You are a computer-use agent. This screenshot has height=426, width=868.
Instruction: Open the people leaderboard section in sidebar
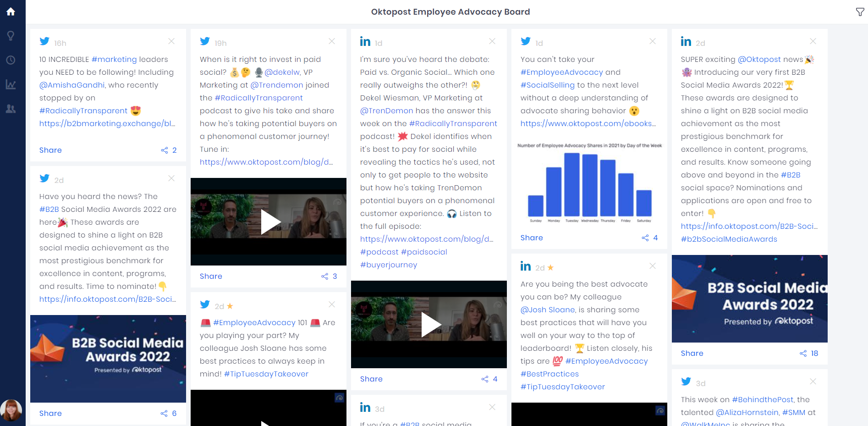point(11,109)
